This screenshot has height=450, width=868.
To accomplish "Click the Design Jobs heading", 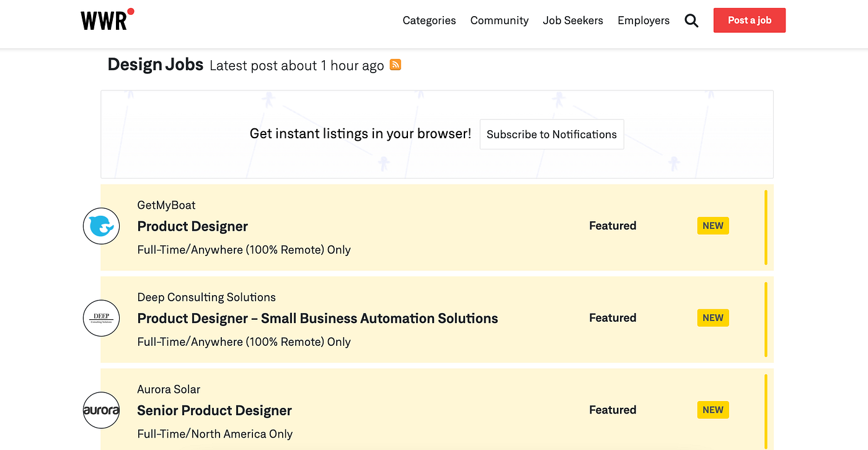I will click(156, 64).
